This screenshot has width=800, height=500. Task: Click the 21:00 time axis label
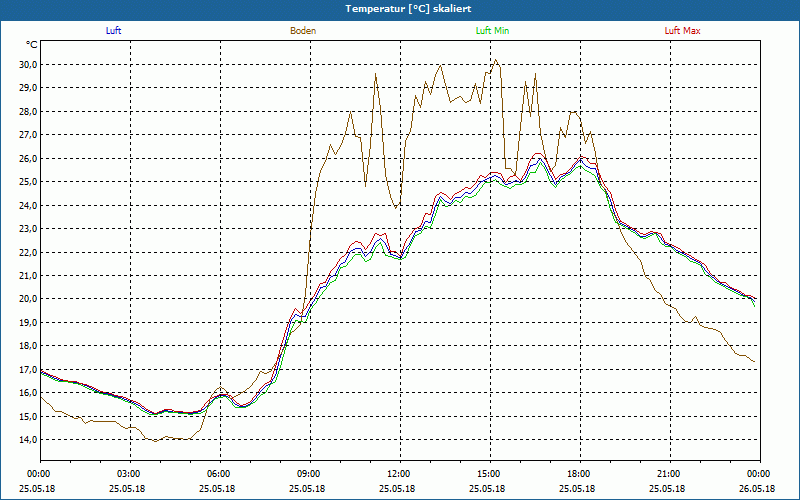tap(670, 474)
